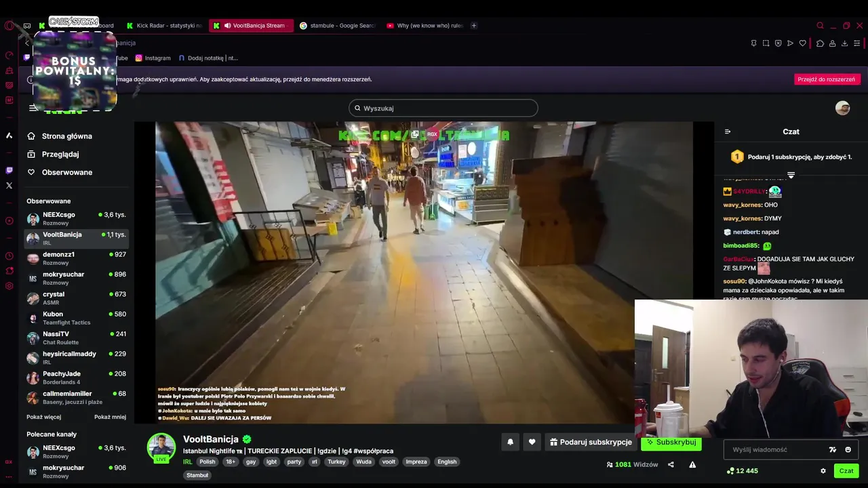Open the new tab plus button

[x=474, y=26]
